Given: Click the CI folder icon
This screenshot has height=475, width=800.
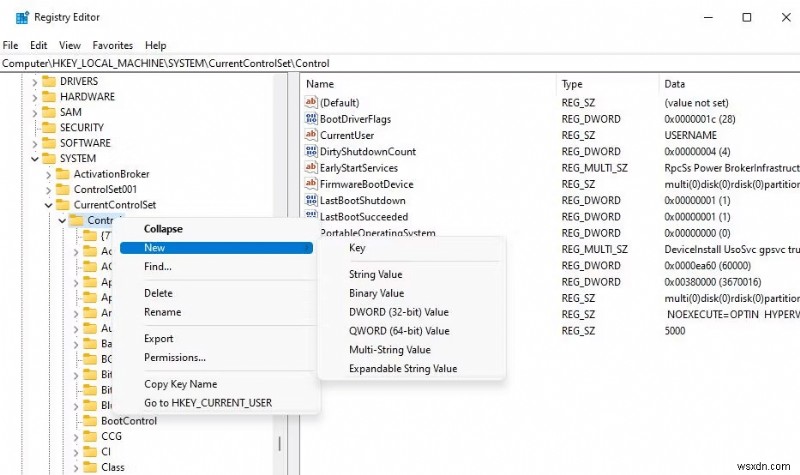Looking at the screenshot, I should click(90, 452).
